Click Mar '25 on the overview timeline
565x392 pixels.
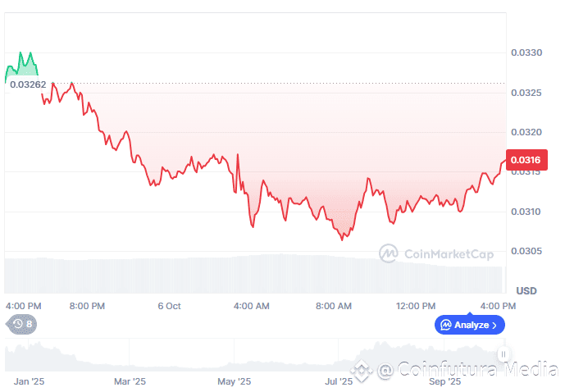(x=130, y=381)
